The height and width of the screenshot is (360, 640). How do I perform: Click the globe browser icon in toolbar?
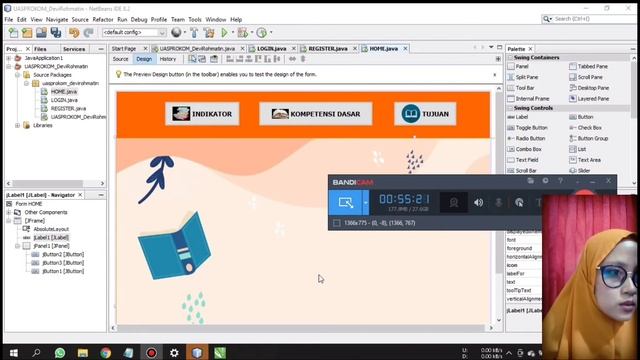(176, 33)
